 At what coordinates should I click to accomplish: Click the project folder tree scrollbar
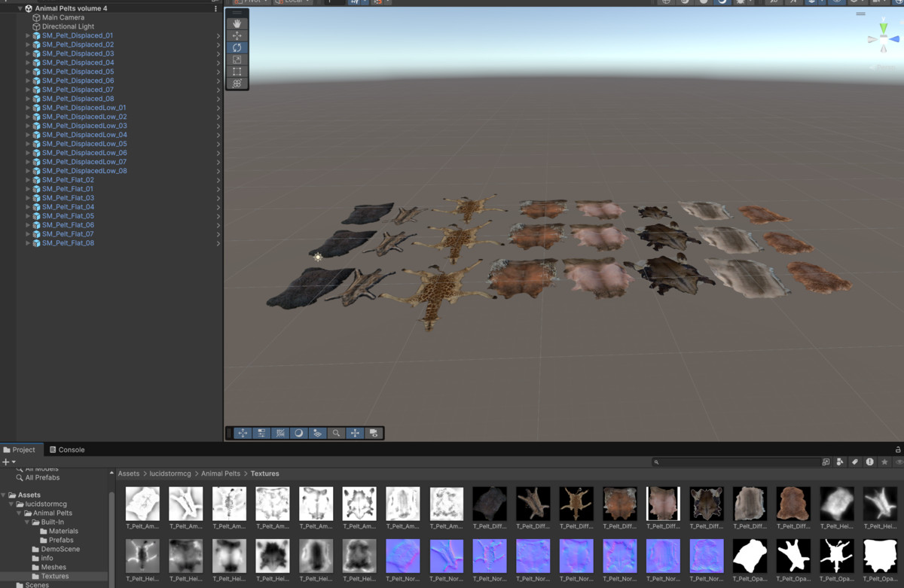pyautogui.click(x=112, y=539)
